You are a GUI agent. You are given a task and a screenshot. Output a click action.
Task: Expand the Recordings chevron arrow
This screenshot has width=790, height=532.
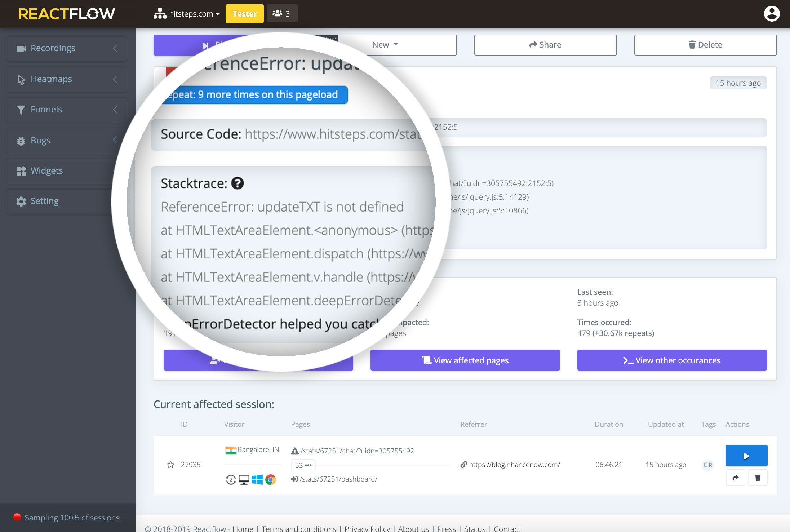(x=115, y=48)
